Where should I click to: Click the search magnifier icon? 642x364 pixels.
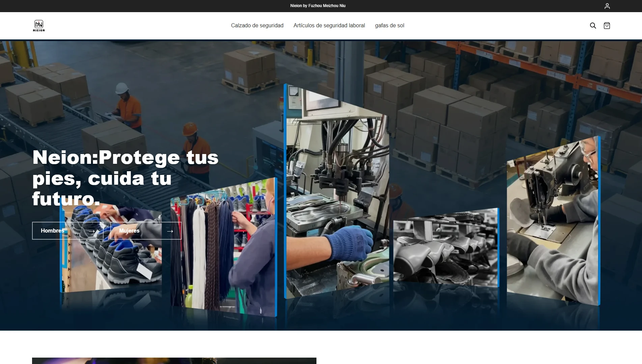pos(593,26)
